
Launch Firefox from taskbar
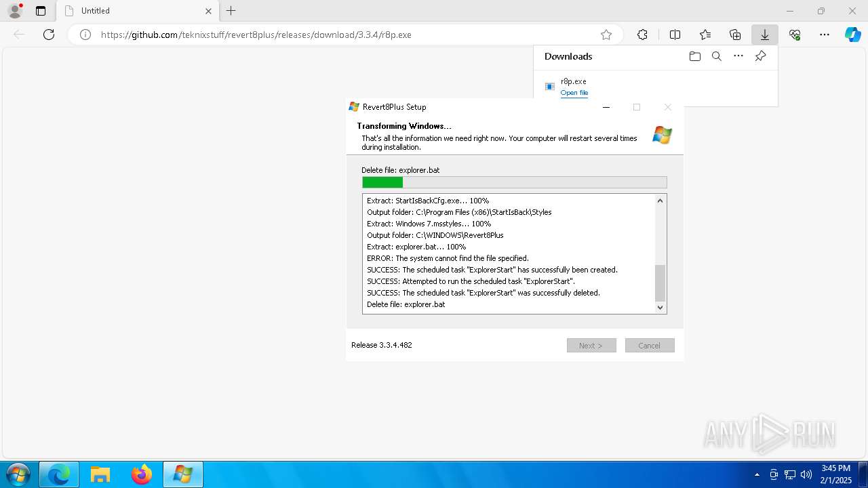tap(142, 474)
